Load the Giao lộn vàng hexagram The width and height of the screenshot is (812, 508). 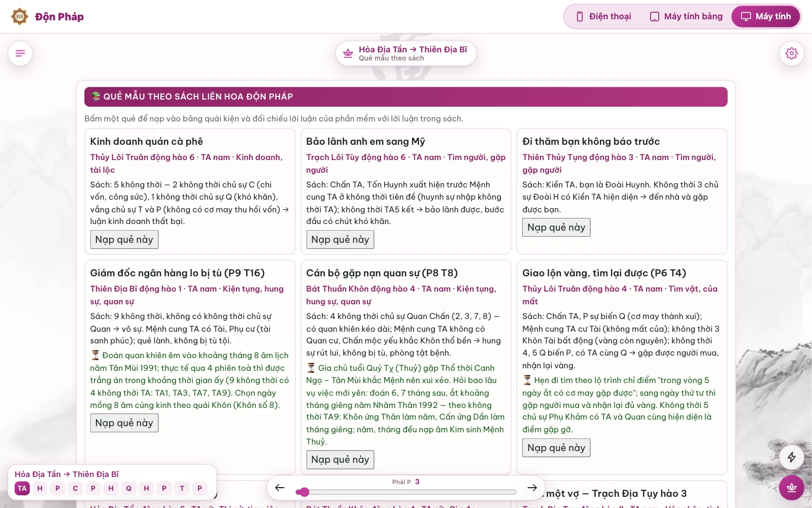click(556, 448)
